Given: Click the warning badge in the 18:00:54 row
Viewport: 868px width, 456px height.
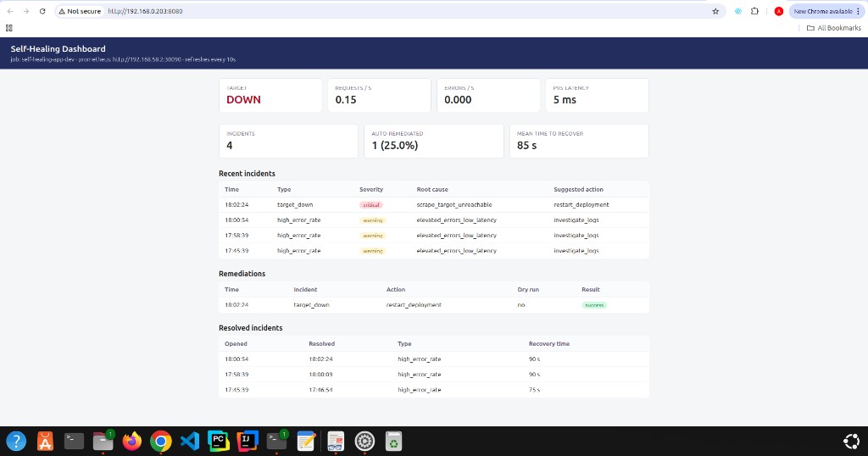Looking at the screenshot, I should (373, 220).
